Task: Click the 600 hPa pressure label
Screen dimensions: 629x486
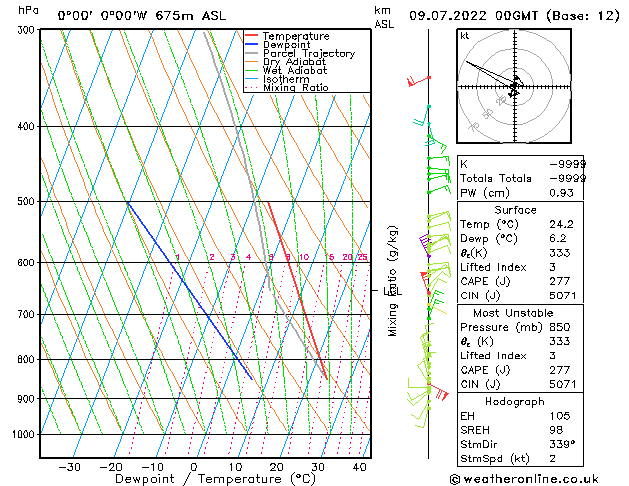Action: pyautogui.click(x=28, y=262)
